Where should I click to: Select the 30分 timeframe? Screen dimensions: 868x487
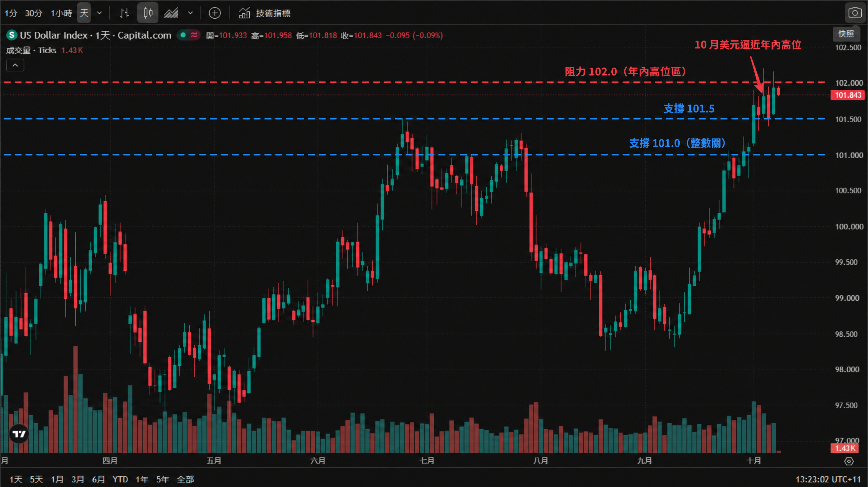point(34,13)
